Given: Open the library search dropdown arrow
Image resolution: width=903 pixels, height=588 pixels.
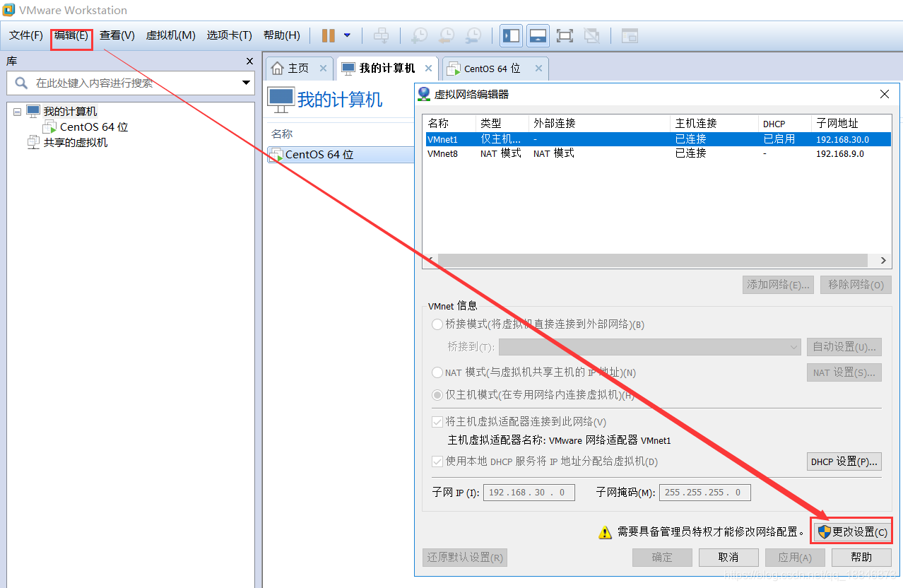Looking at the screenshot, I should 247,83.
